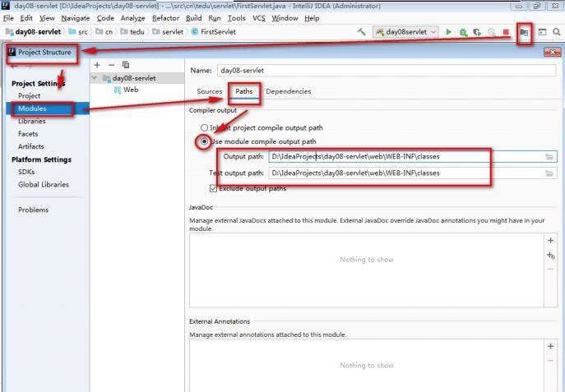This screenshot has height=392, width=565.
Task: Click the Search Everywhere magnifier icon
Action: click(x=556, y=32)
